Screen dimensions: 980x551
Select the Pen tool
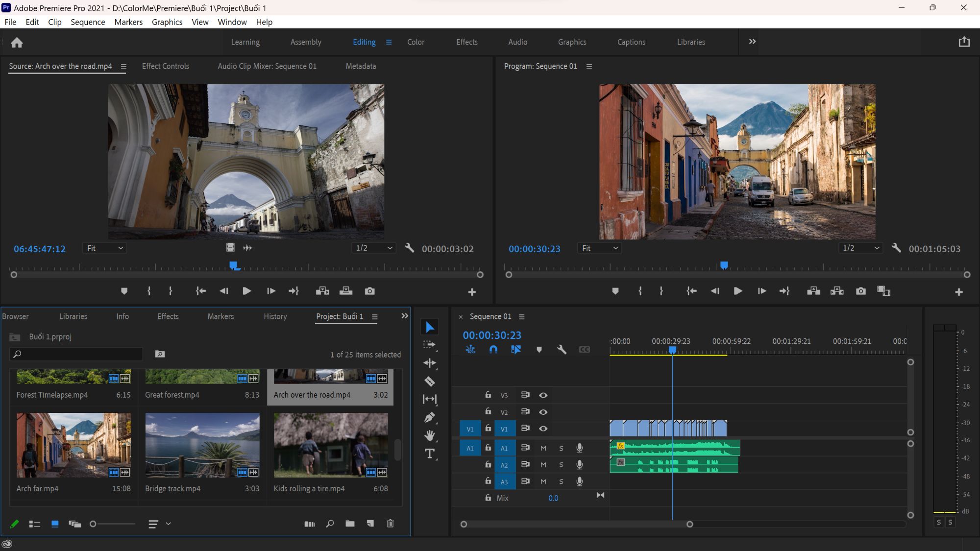click(x=430, y=417)
